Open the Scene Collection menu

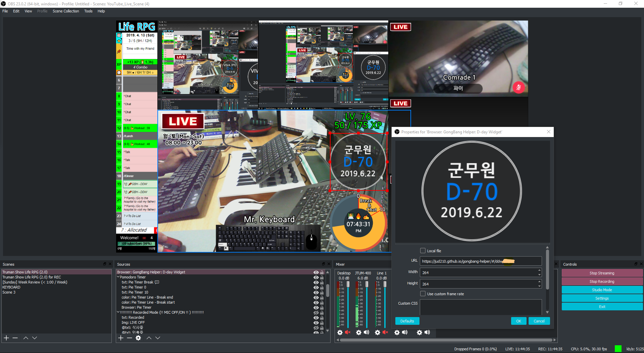coord(65,11)
